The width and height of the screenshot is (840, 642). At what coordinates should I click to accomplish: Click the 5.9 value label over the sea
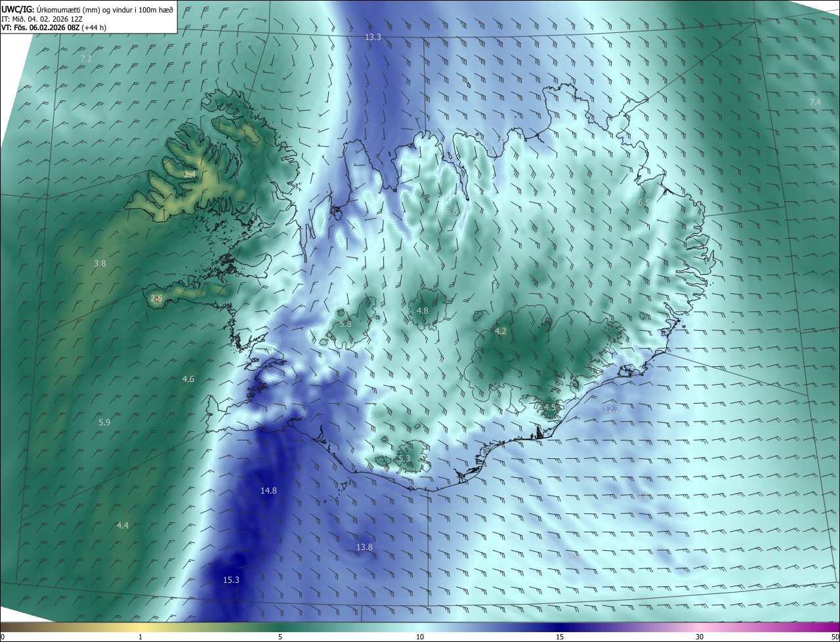point(104,423)
